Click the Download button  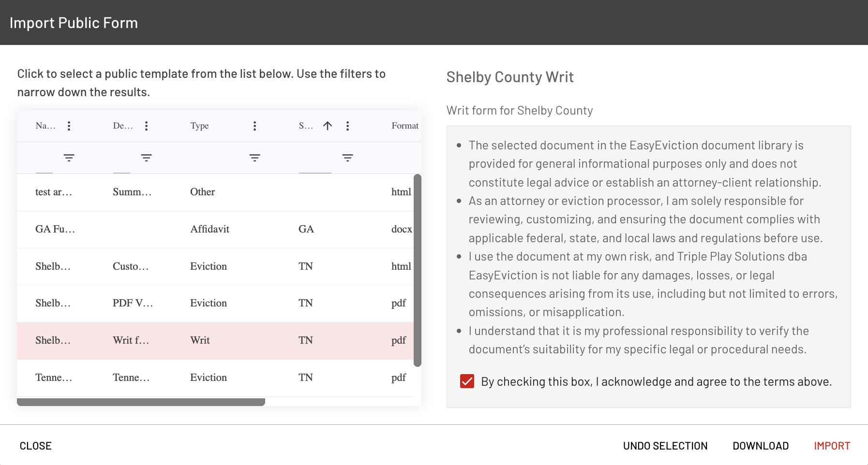[x=761, y=446]
